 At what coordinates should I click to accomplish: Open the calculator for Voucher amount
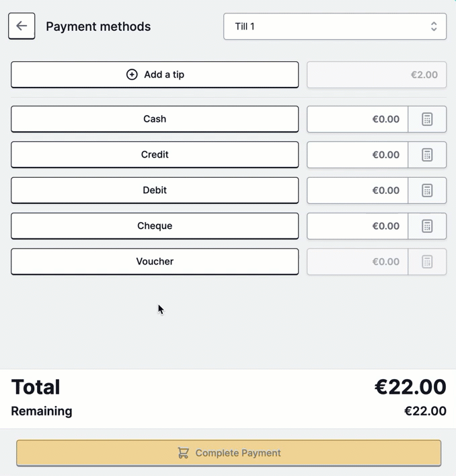(x=427, y=262)
